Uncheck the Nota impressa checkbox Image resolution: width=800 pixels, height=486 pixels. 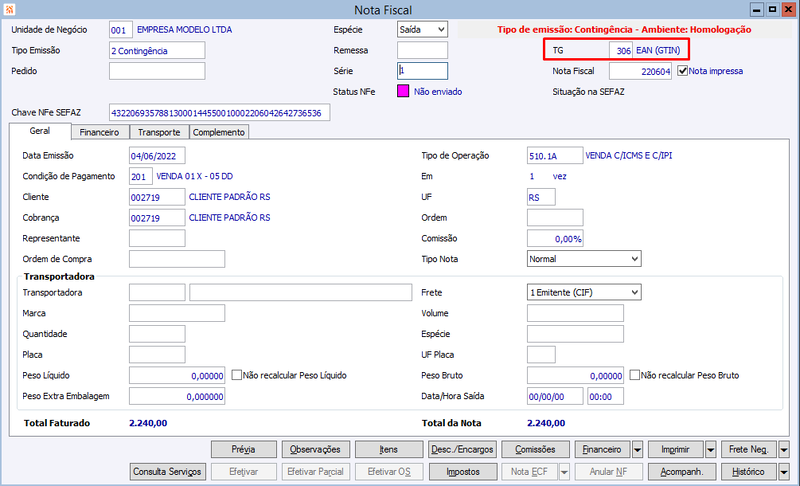click(682, 71)
